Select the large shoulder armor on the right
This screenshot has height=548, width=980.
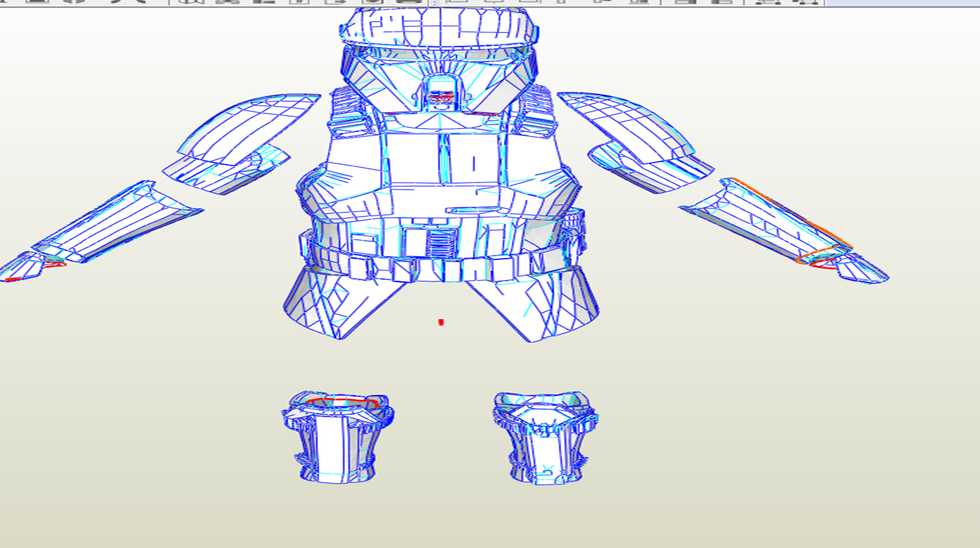[628, 127]
